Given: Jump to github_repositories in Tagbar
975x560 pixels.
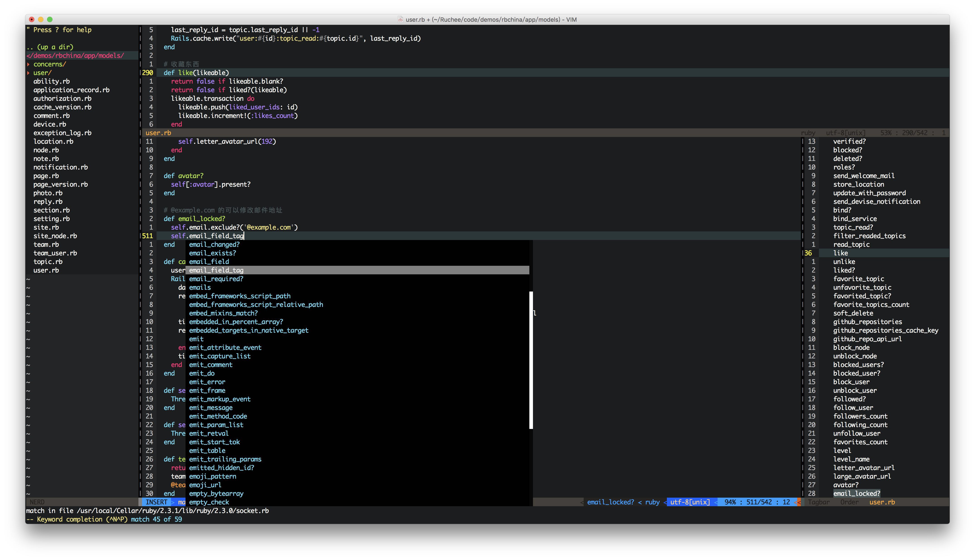Looking at the screenshot, I should click(x=867, y=322).
